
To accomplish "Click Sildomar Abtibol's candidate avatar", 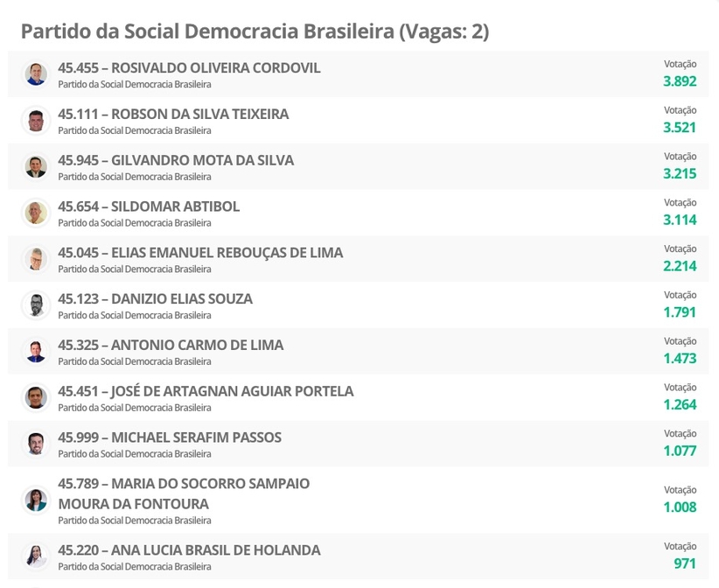I will 36,213.
